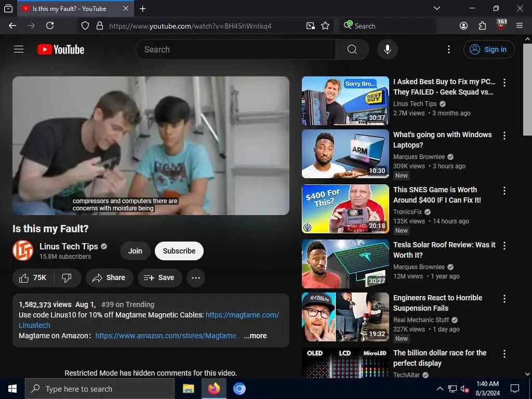Click the Firefox toolbar Search box
The image size is (532, 399).
coord(388,26)
